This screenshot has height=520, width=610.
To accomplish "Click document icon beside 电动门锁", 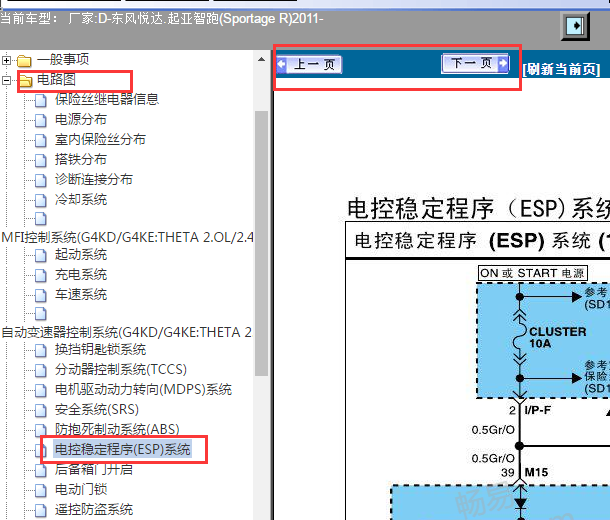I will click(40, 490).
